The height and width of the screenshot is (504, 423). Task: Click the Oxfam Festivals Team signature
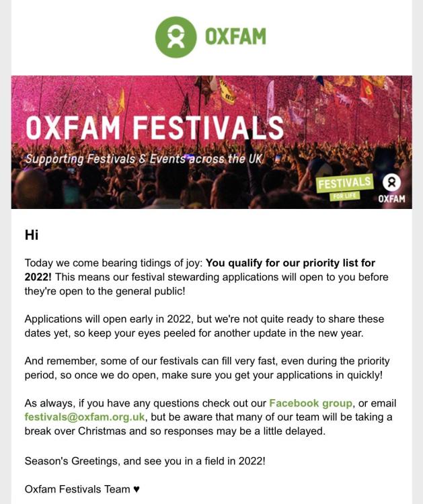click(77, 489)
